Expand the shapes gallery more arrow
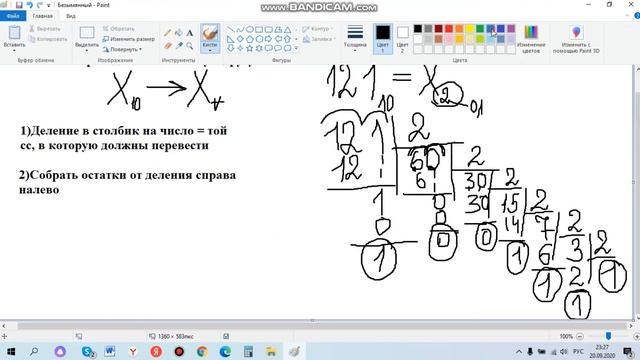640x360 pixels. coord(296,48)
